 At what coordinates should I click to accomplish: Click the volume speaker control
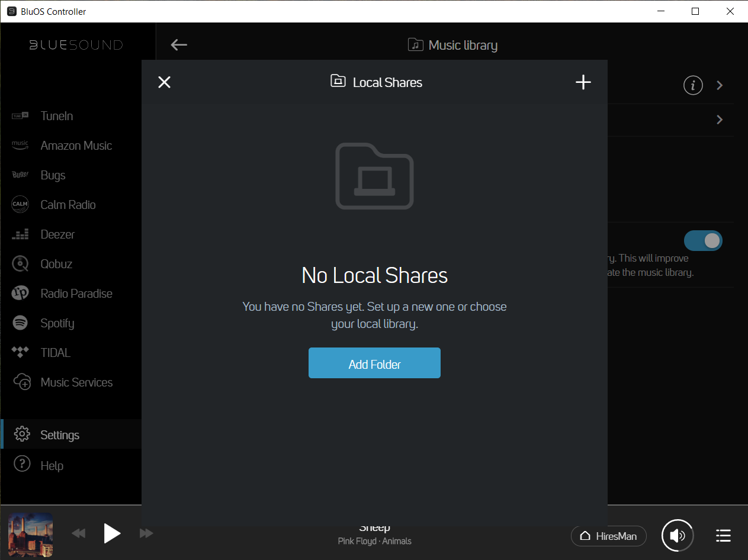coord(678,536)
